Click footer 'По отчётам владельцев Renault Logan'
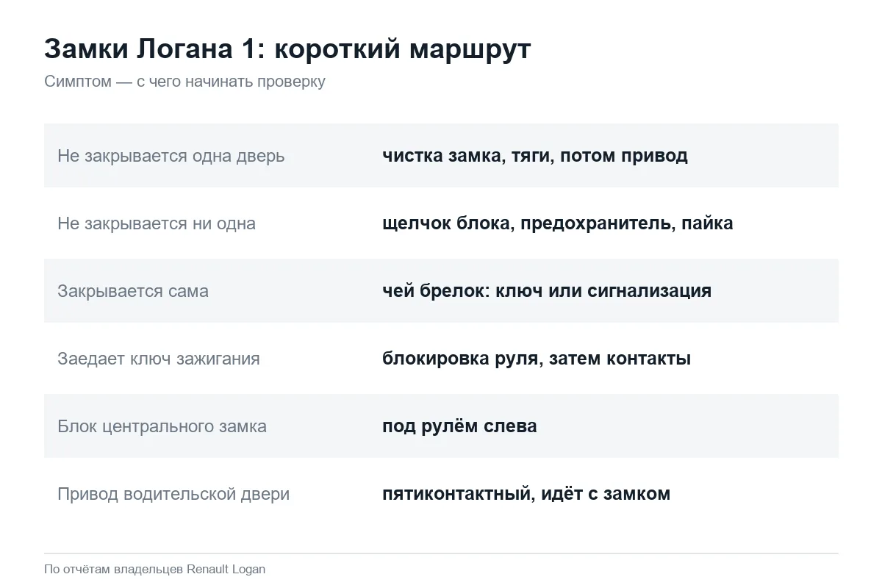Screen dimensions: 882x588 [x=155, y=569]
